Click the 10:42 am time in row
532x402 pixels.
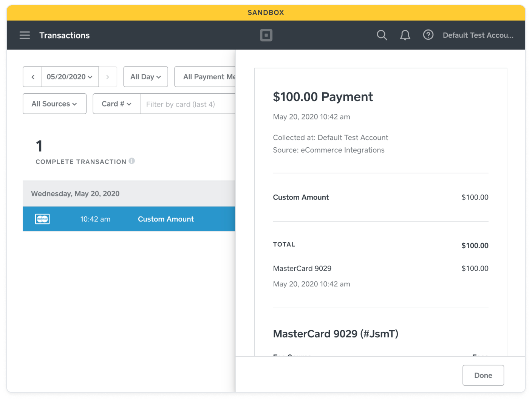click(x=95, y=219)
